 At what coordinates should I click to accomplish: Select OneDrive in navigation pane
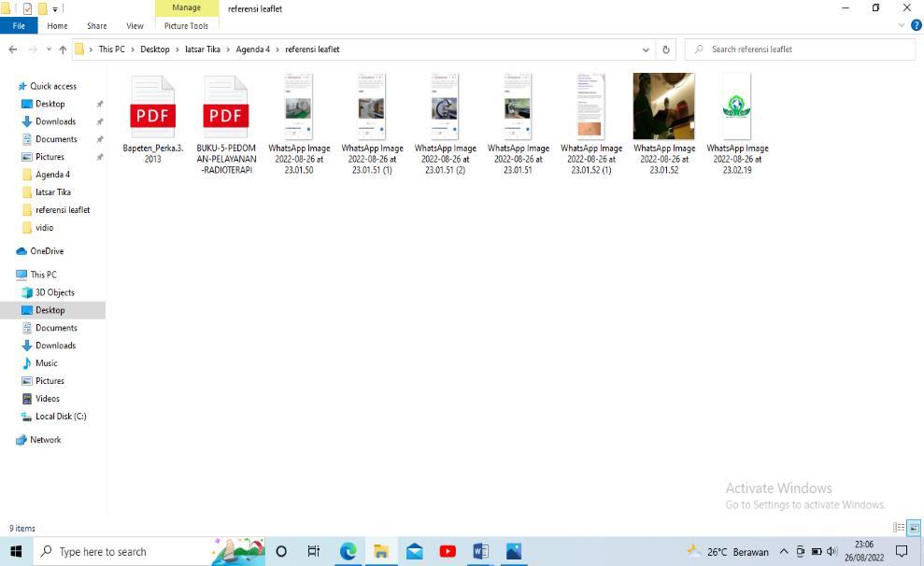[x=47, y=251]
